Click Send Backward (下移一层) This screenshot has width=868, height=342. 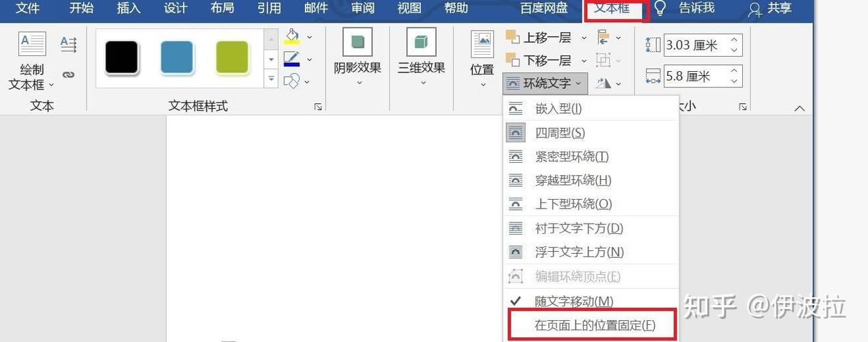539,60
